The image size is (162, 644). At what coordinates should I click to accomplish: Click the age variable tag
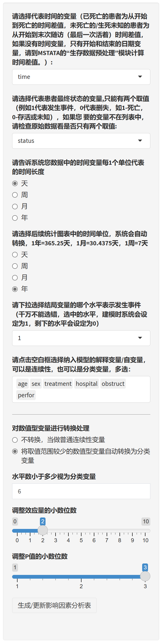22,384
